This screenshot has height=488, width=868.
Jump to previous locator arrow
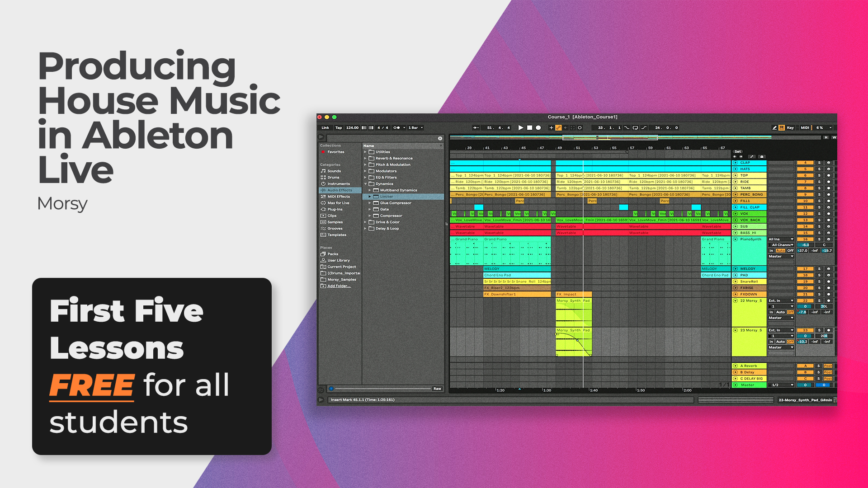[735, 156]
